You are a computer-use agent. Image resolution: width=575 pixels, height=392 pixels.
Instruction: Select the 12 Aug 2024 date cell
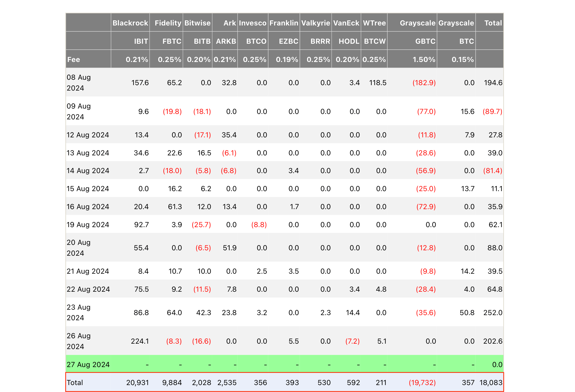[x=88, y=135]
